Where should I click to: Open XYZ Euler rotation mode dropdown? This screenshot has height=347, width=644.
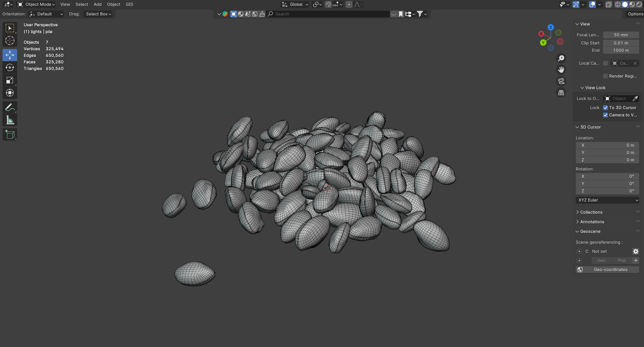coord(607,200)
